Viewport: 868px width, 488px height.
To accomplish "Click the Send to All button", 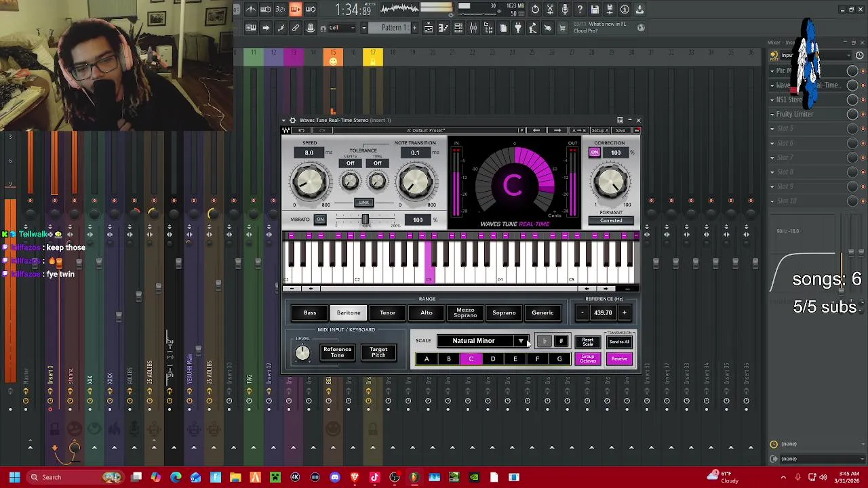I will (620, 342).
